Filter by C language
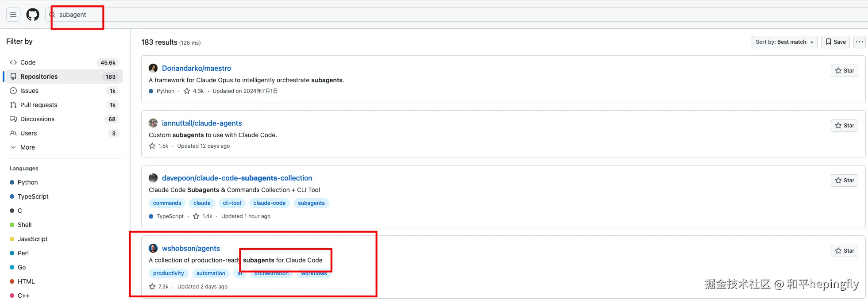 pyautogui.click(x=16, y=211)
